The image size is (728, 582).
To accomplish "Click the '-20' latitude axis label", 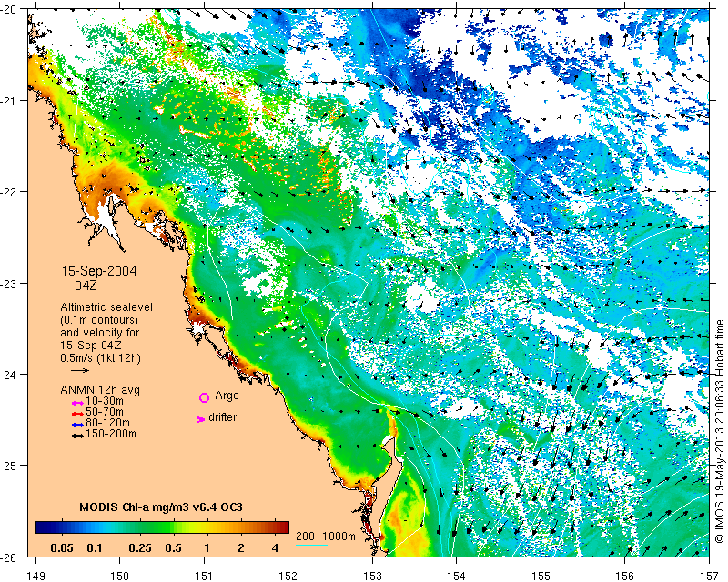I will point(9,9).
